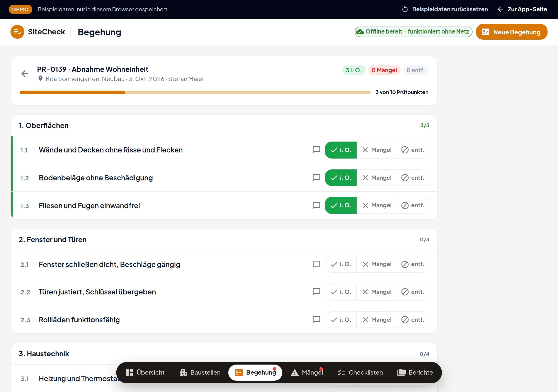Collapse the 3. Haustechnik section header

point(224,354)
